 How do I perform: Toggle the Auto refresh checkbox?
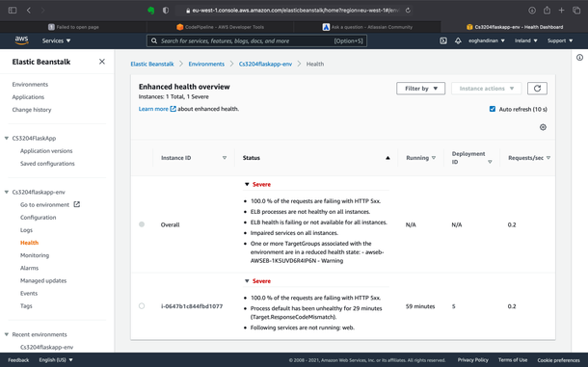point(493,109)
